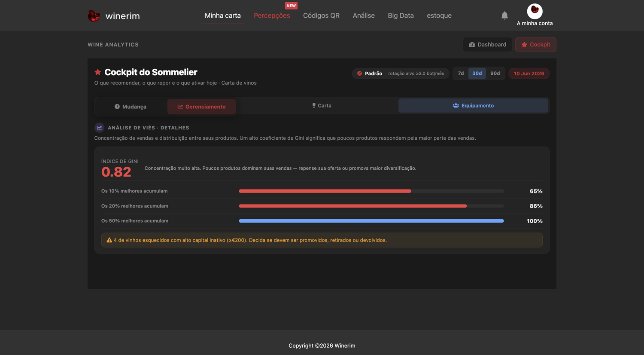This screenshot has height=355, width=644.
Task: Click the "Os 10% melhores acumulam" label
Action: pyautogui.click(x=134, y=191)
